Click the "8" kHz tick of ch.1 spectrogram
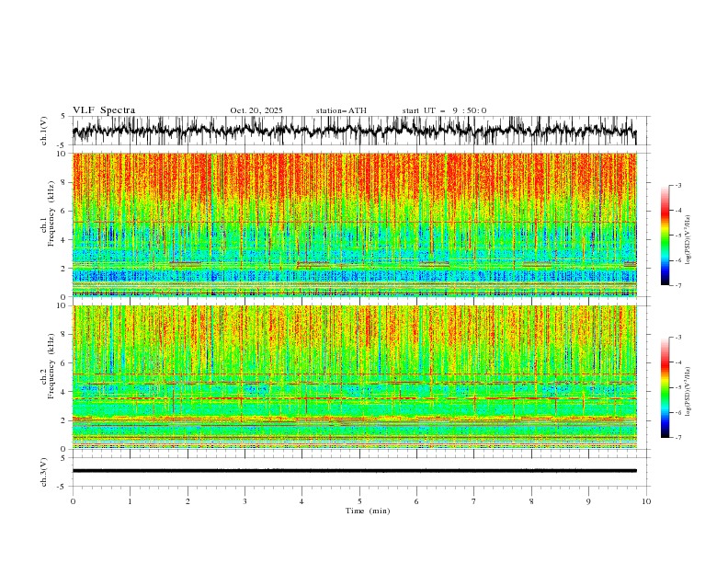 pyautogui.click(x=64, y=182)
